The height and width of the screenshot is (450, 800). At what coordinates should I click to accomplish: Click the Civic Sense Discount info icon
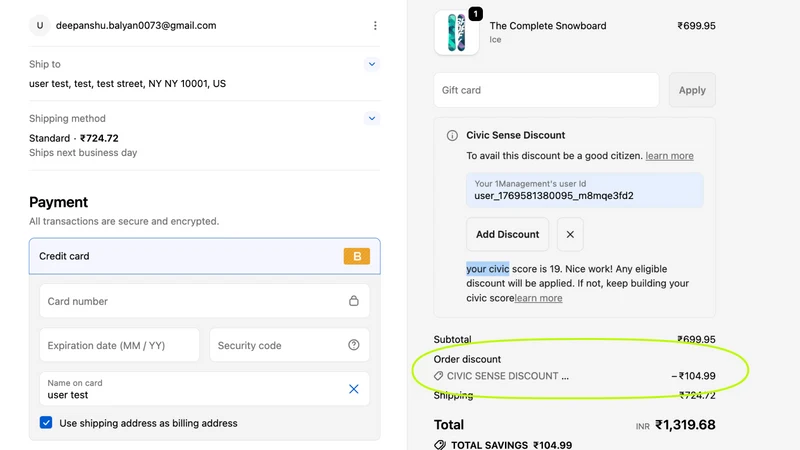(452, 135)
